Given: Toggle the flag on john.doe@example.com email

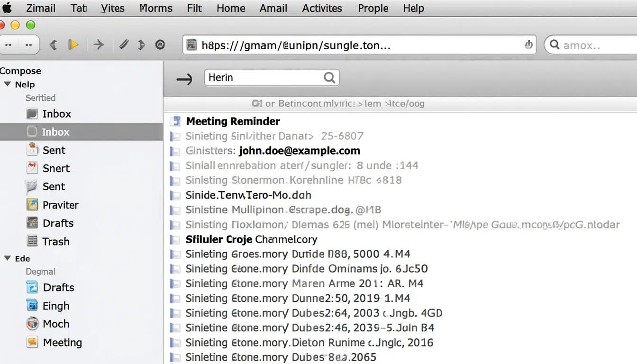Looking at the screenshot, I should point(175,151).
